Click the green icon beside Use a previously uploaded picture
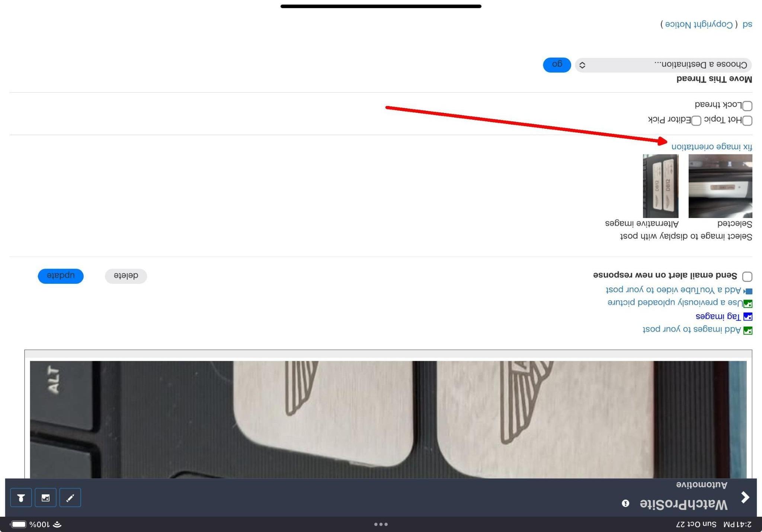762x532 pixels. (x=748, y=304)
